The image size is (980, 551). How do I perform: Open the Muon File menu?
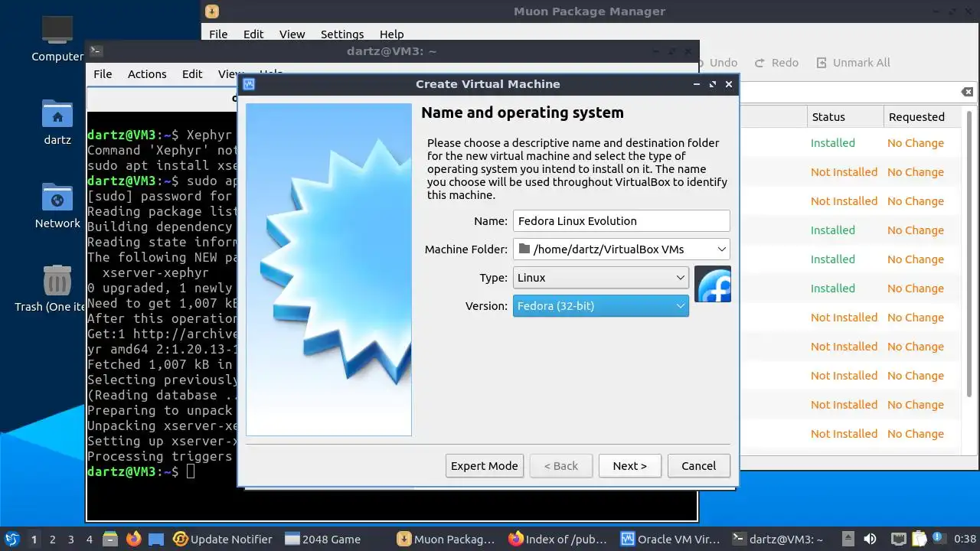[x=218, y=34]
